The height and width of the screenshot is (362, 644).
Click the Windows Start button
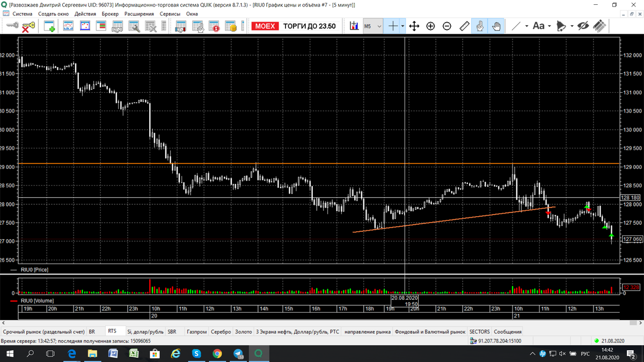tap(10, 353)
